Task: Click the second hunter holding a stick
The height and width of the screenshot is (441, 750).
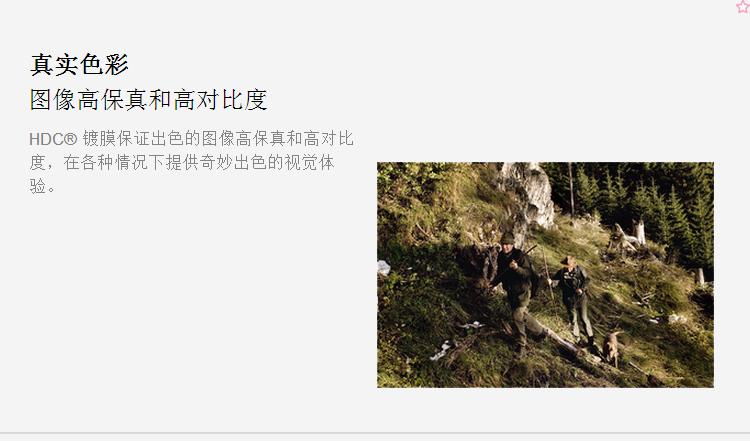Action: (574, 298)
